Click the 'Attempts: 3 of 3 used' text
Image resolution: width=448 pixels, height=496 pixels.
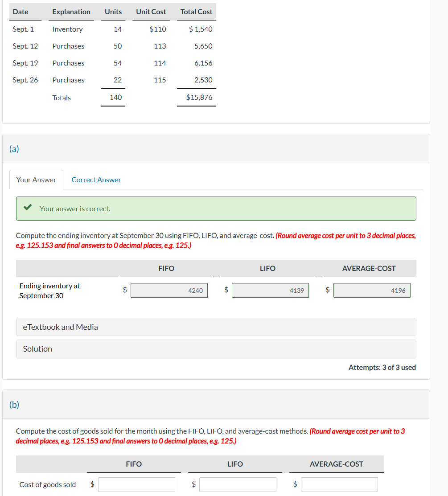[x=382, y=367]
